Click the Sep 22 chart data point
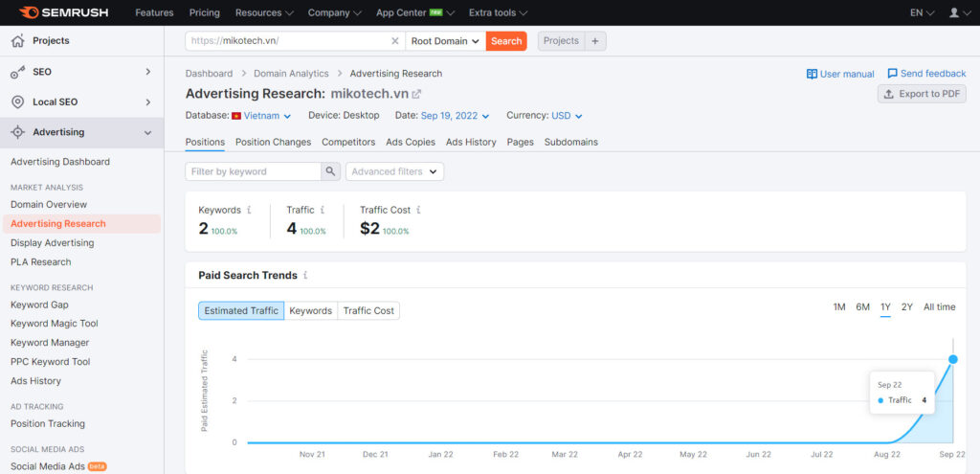This screenshot has height=474, width=980. 953,359
